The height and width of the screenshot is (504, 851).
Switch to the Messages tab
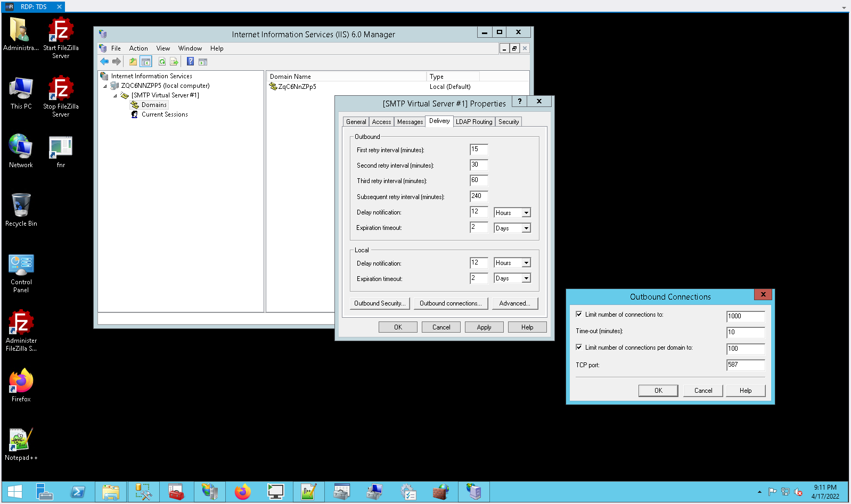(x=410, y=122)
